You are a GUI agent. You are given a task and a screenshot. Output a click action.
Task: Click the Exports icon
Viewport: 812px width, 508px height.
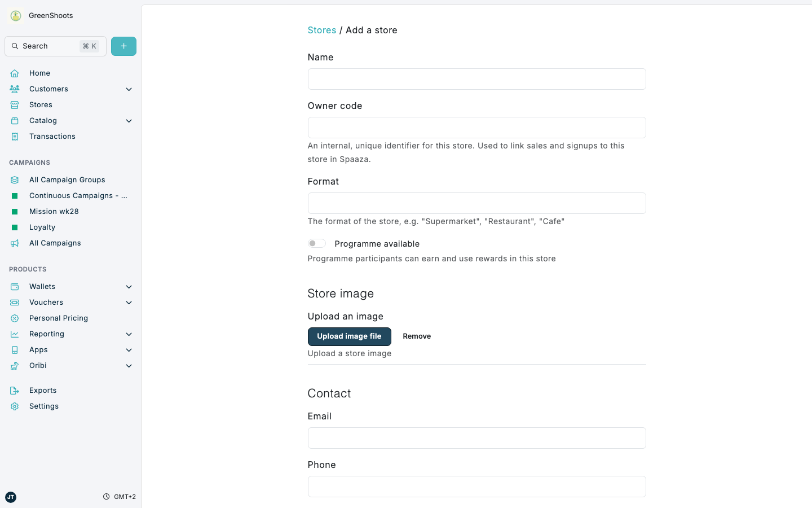[15, 390]
